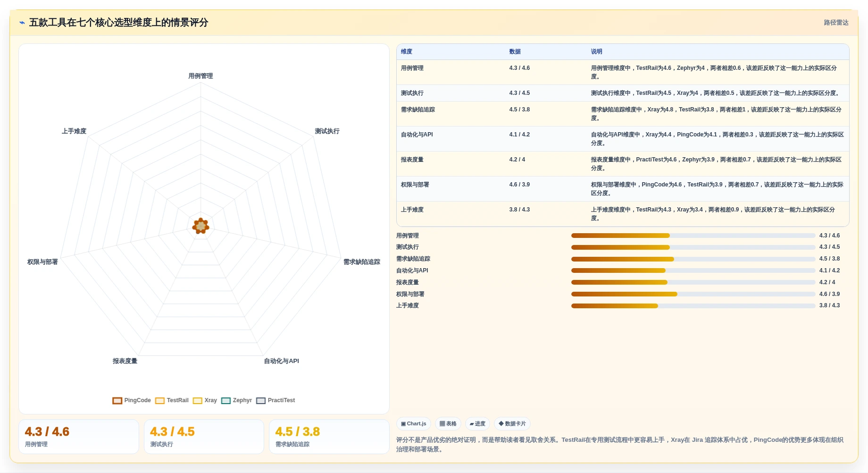Click the 权限与部署 progress bar
Image resolution: width=868 pixels, height=473 pixels.
coord(693,294)
